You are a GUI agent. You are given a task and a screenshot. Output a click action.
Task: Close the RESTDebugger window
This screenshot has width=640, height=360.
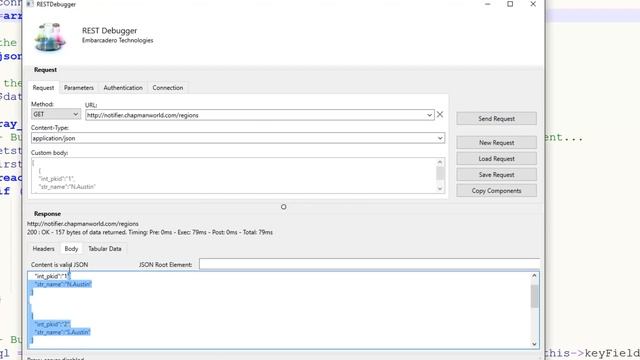click(x=533, y=4)
